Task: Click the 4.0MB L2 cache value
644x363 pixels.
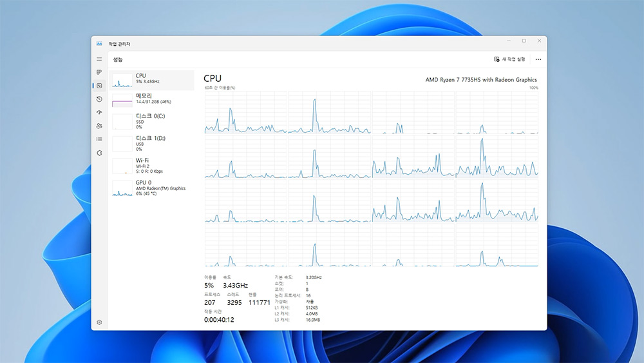Action: tap(312, 313)
